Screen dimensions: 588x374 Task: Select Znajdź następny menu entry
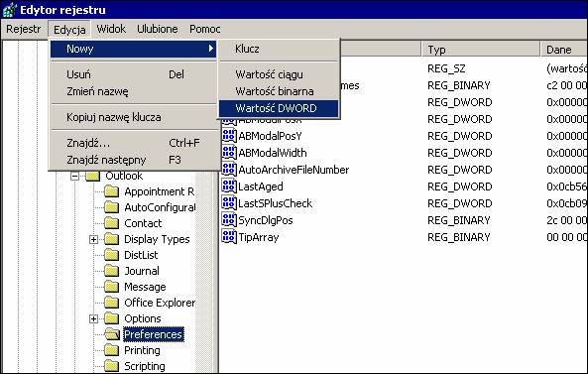[x=134, y=160]
